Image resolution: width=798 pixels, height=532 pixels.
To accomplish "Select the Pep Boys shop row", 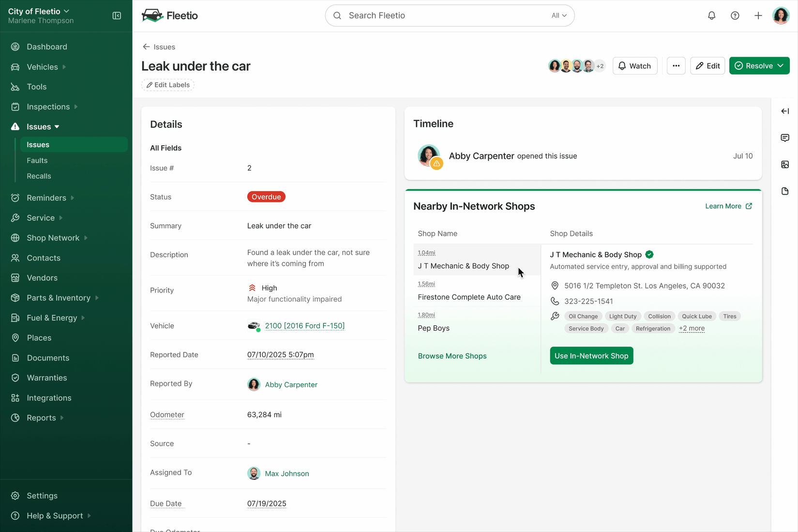I will [477, 322].
